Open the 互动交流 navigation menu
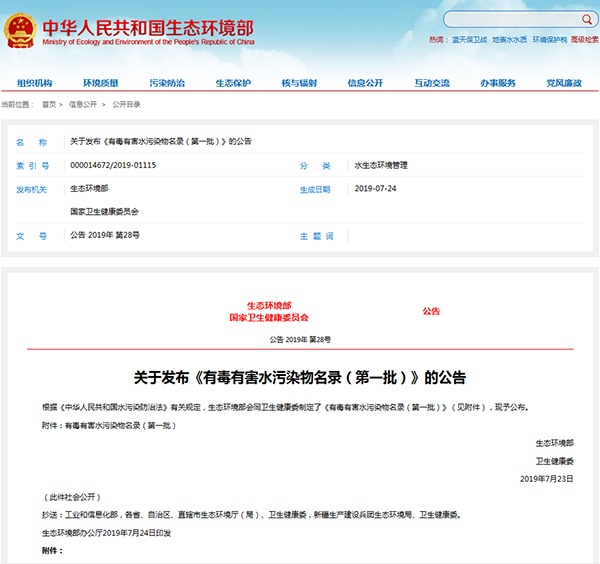The width and height of the screenshot is (600, 564). (432, 83)
